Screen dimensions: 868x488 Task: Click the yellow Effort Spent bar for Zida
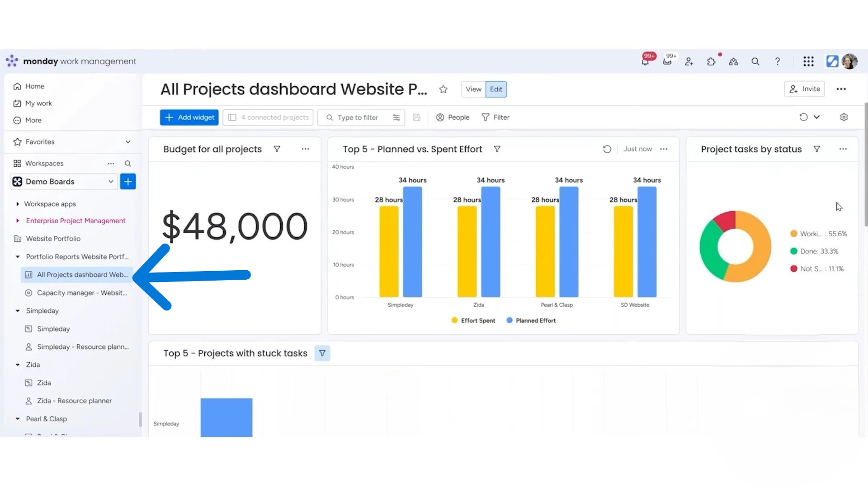[x=467, y=252]
